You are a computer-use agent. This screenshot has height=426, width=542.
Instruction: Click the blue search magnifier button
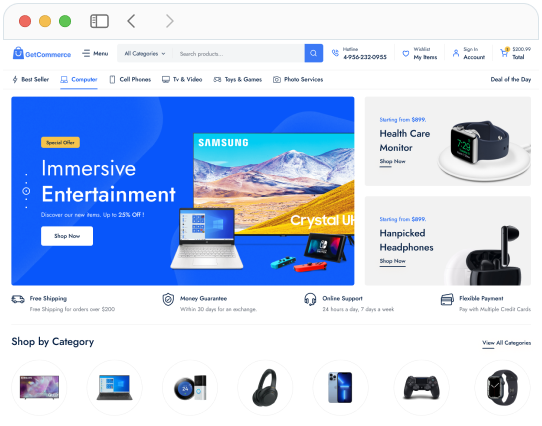coord(314,53)
